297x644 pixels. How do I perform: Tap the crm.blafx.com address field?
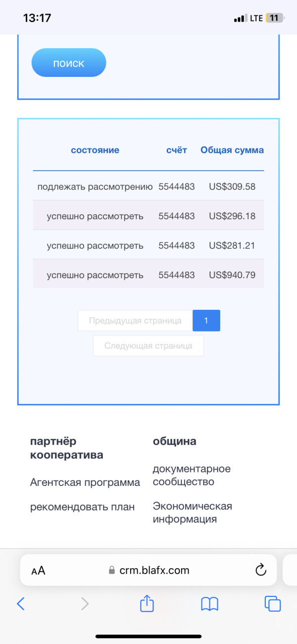pos(154,571)
